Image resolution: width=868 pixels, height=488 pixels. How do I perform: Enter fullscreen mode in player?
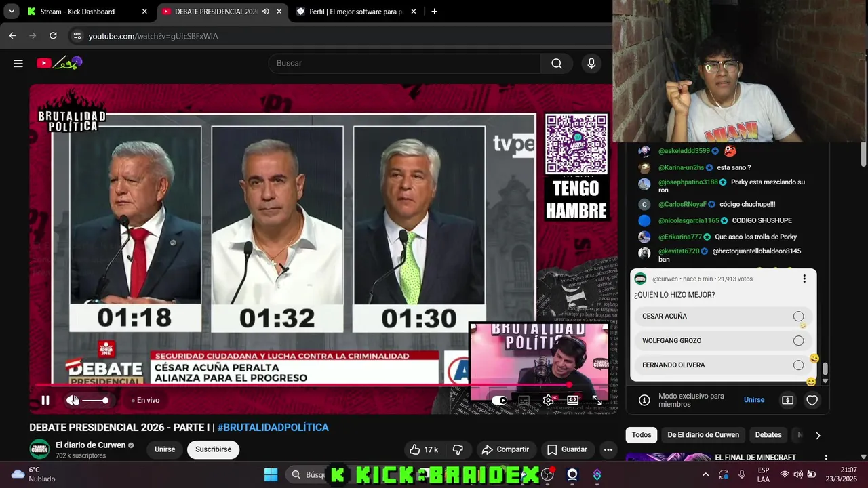click(597, 401)
